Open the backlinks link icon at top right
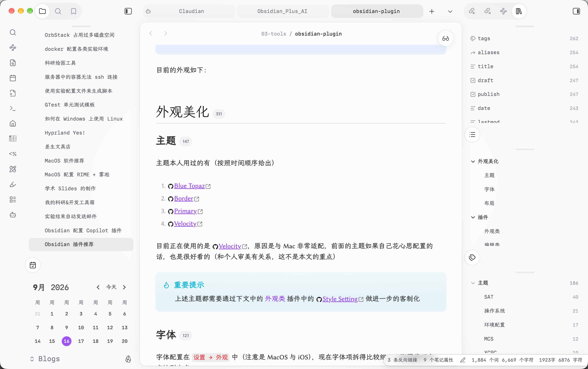The width and height of the screenshot is (588, 369). (472, 11)
